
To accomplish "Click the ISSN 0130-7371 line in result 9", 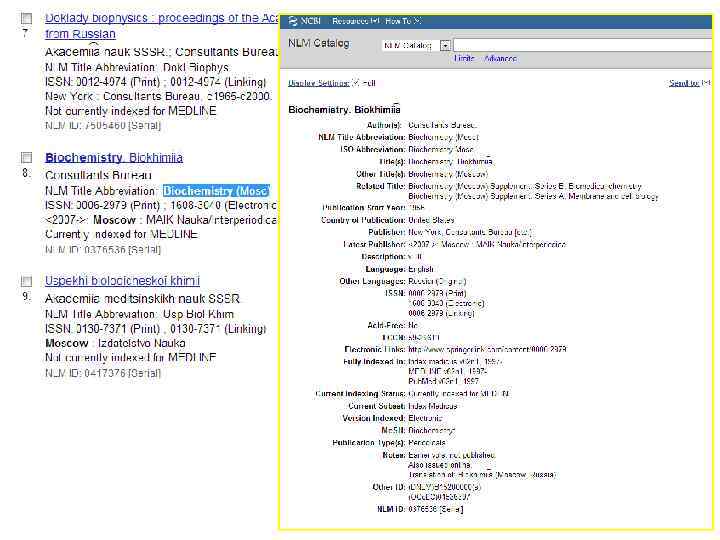I will (x=156, y=329).
